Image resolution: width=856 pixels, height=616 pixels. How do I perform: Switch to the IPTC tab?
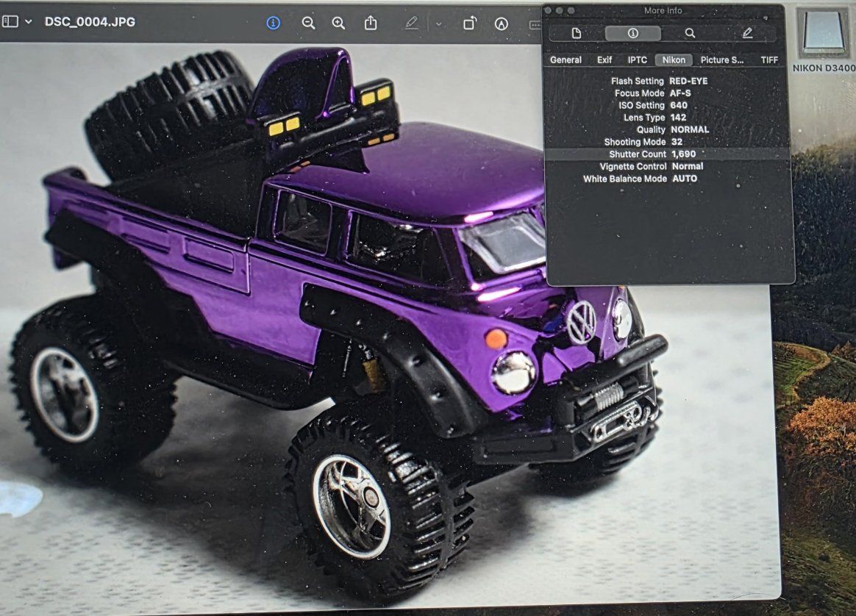tap(637, 60)
